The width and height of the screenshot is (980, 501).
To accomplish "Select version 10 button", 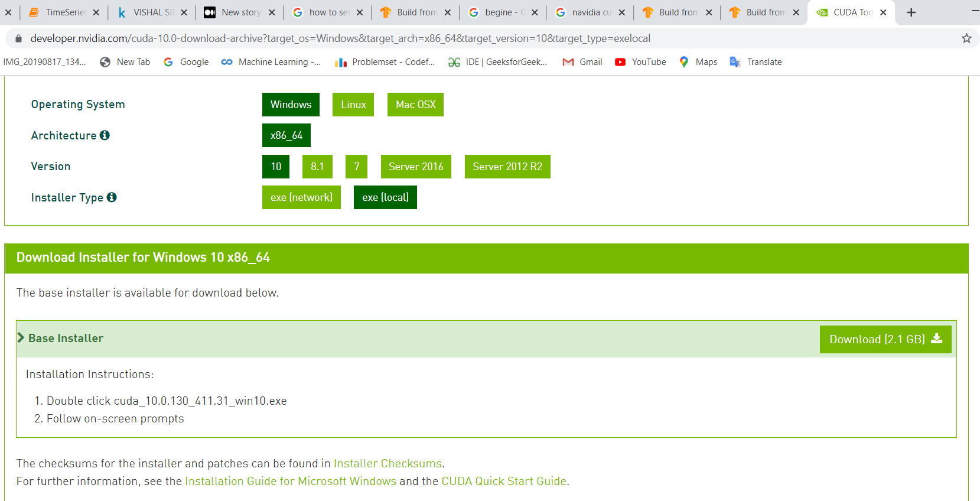I will (276, 167).
